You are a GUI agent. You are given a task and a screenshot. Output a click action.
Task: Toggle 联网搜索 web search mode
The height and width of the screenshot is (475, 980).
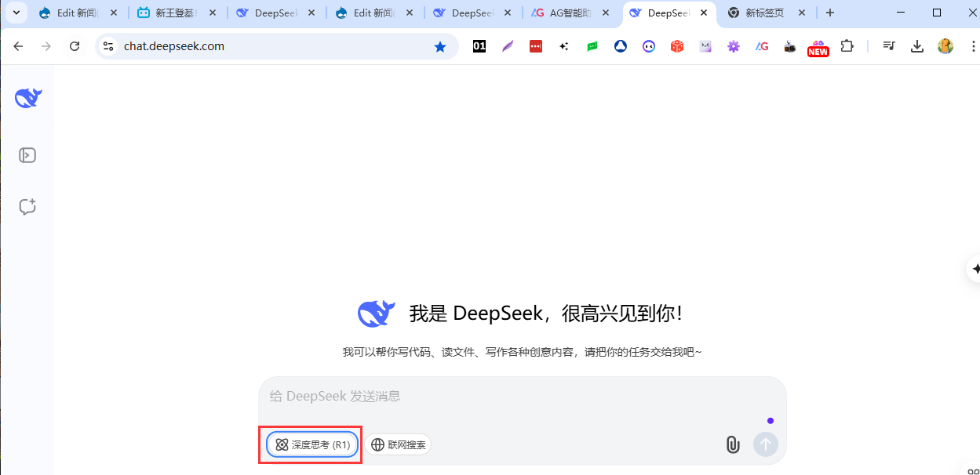pyautogui.click(x=398, y=444)
